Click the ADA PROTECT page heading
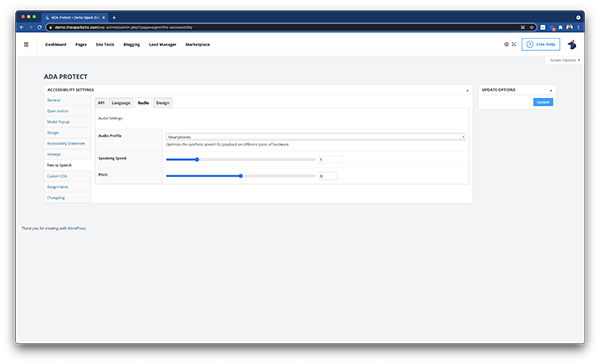Screen dimensions: 600x364 click(x=65, y=77)
